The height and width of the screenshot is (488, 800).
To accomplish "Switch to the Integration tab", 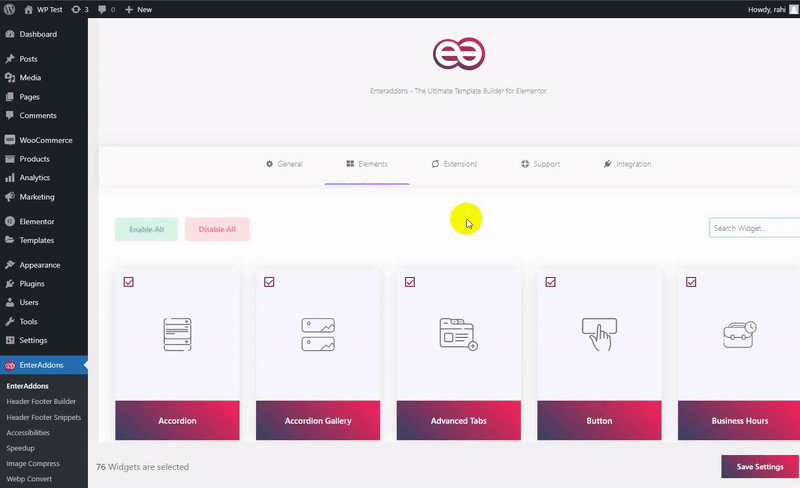I will [x=627, y=164].
